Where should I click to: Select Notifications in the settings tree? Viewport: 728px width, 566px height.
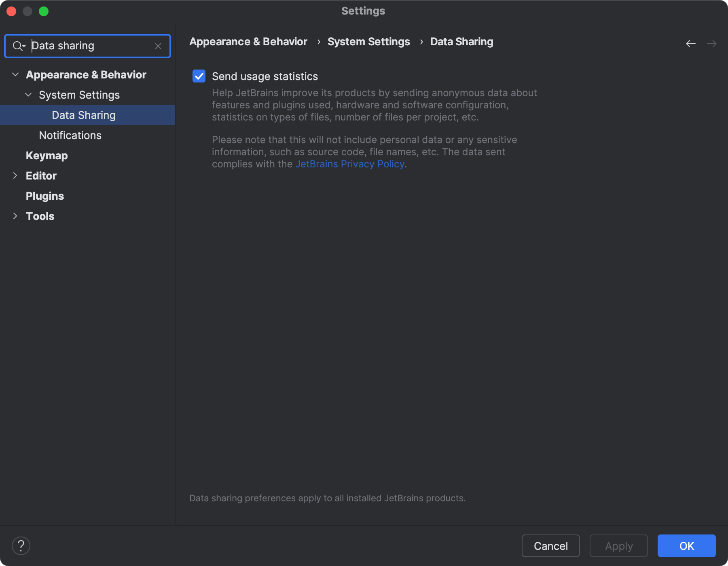[x=70, y=135]
